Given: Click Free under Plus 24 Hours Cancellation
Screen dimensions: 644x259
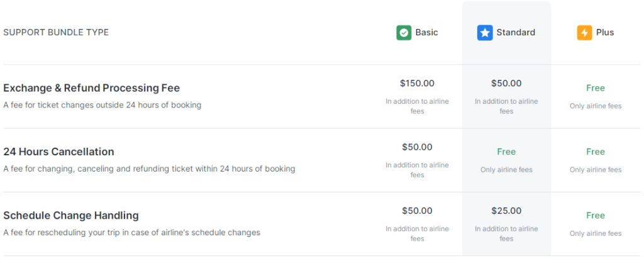Looking at the screenshot, I should coord(596,152).
